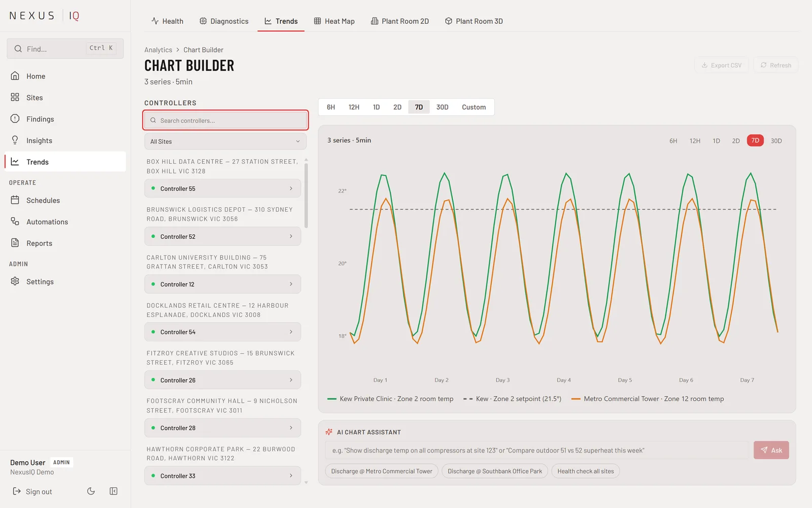Expand Controller 52 row
Screen dimensions: 812x508
point(223,236)
